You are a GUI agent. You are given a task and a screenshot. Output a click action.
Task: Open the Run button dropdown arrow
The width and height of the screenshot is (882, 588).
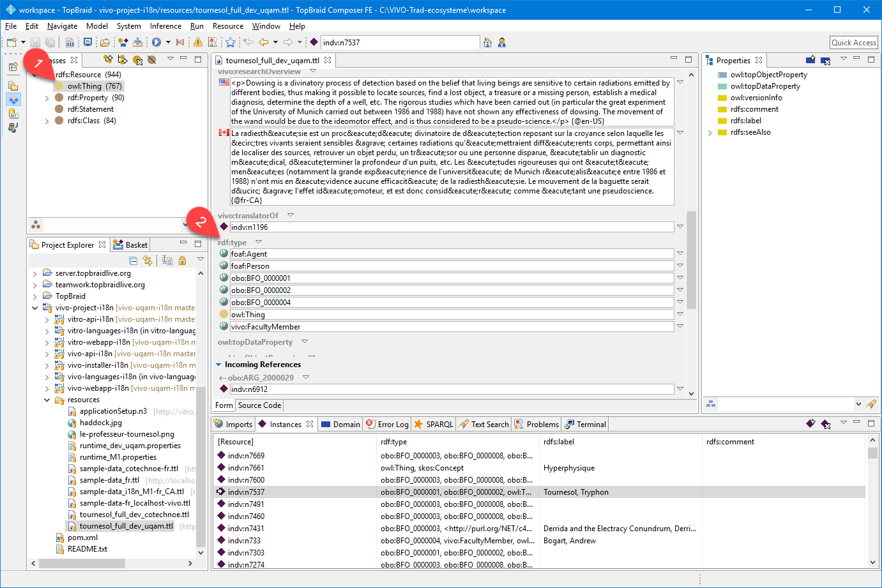coord(168,42)
